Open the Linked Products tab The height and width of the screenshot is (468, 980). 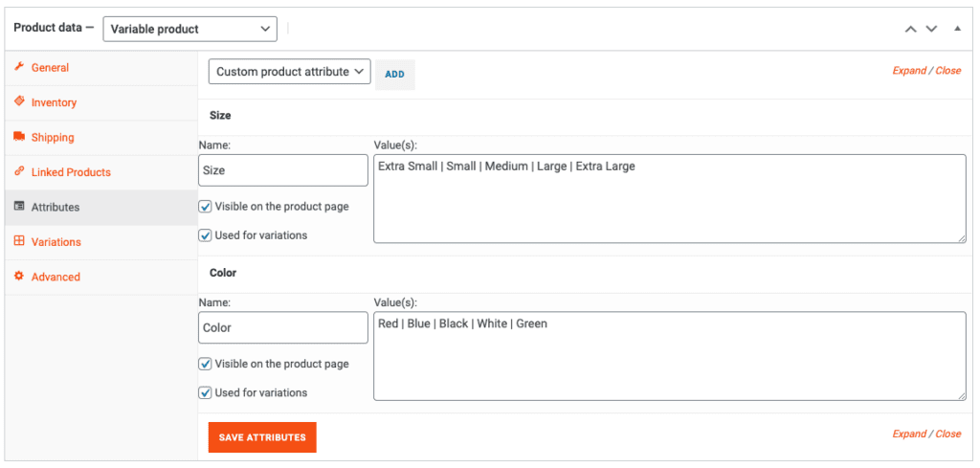[x=101, y=172]
